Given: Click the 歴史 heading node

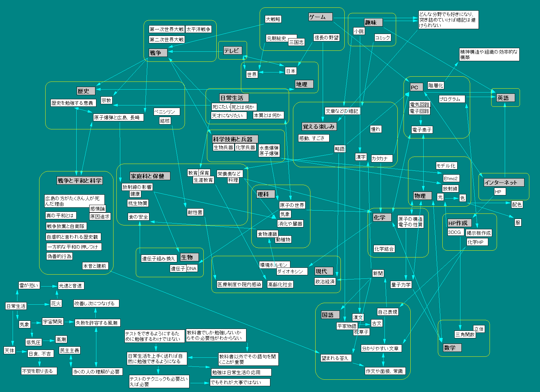Looking at the screenshot, I should 86,91.
